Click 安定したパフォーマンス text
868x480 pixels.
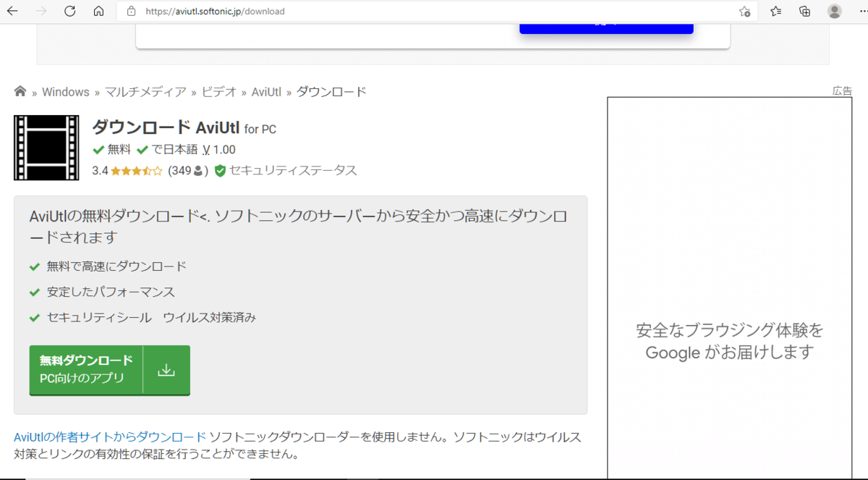tap(111, 292)
